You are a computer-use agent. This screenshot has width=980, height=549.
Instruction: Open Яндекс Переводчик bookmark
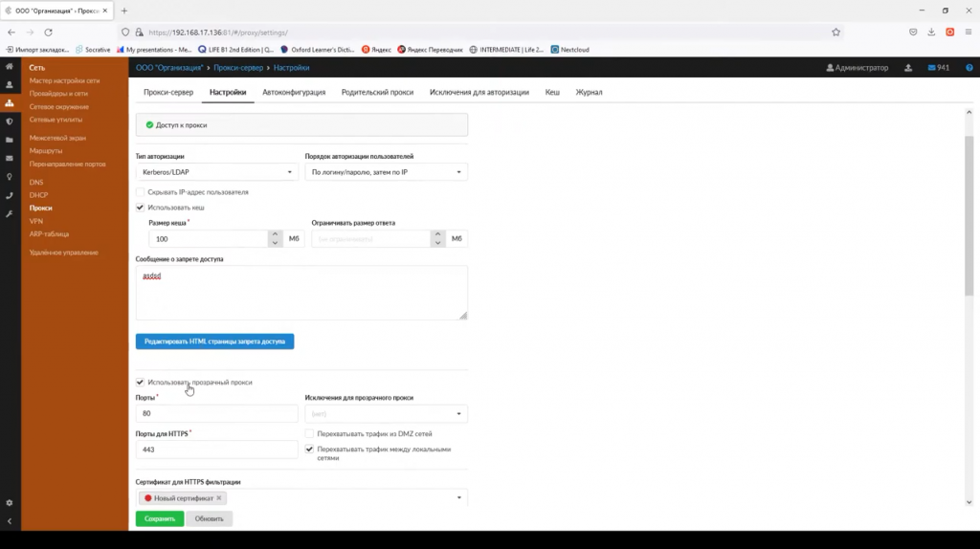pos(430,50)
